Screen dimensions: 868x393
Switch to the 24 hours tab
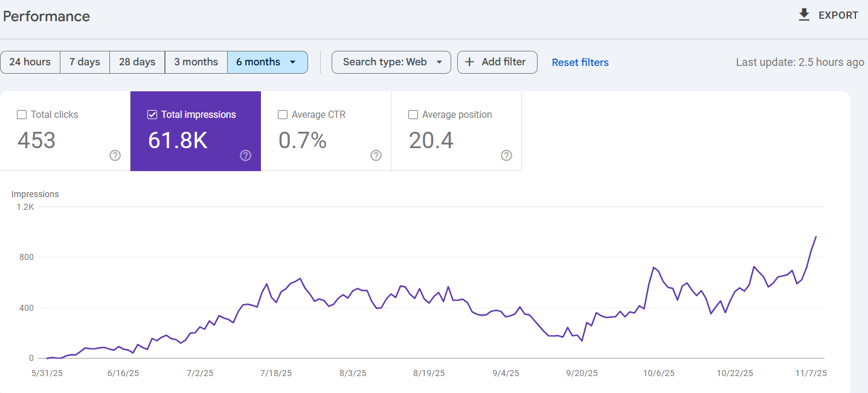[x=30, y=62]
